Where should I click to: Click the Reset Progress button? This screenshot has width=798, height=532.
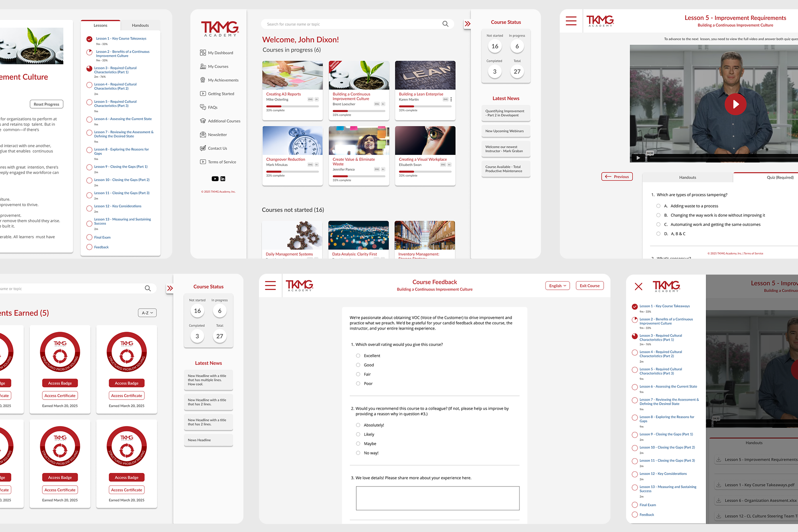pos(46,104)
